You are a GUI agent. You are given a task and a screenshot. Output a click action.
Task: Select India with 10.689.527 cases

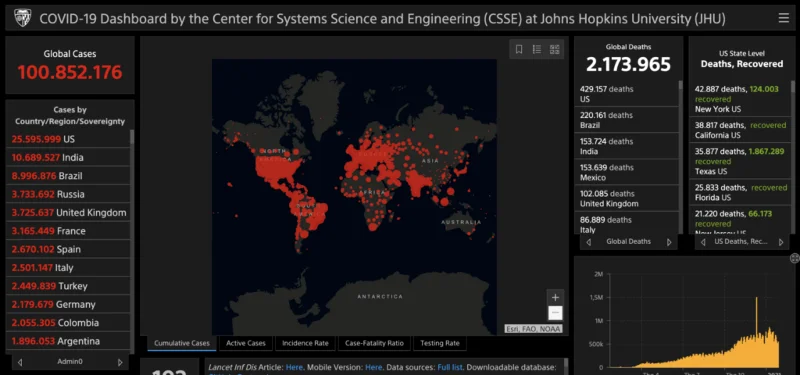click(68, 157)
